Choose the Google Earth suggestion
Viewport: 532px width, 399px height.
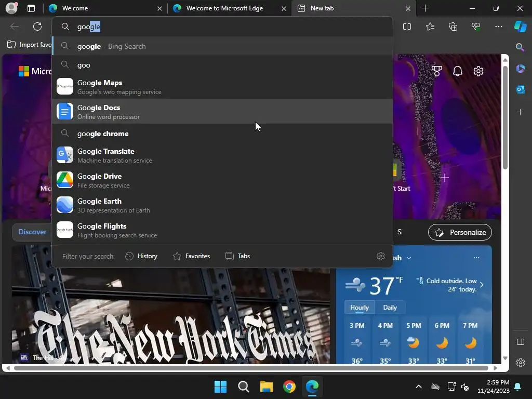tap(222, 205)
